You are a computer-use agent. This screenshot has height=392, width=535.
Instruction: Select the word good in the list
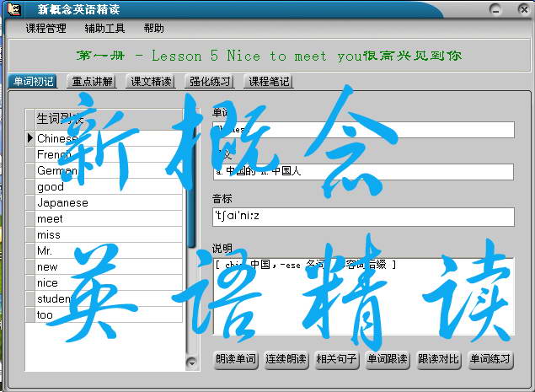[109, 186]
